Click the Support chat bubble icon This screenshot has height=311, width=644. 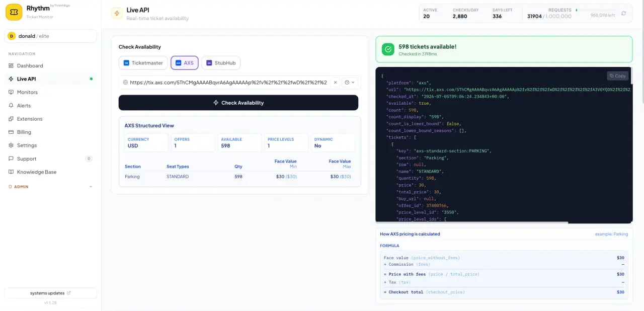11,159
